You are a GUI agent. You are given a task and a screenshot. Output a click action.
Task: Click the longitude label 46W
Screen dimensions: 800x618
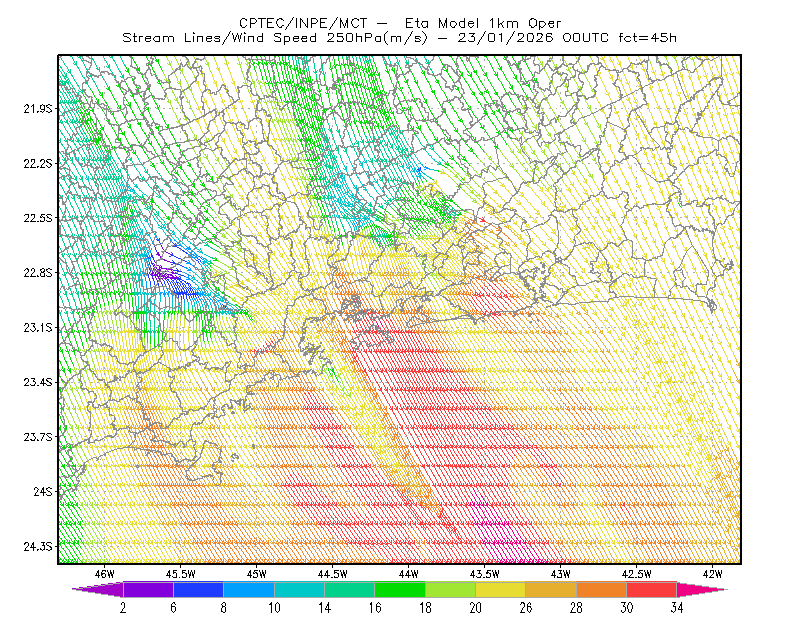tap(104, 574)
